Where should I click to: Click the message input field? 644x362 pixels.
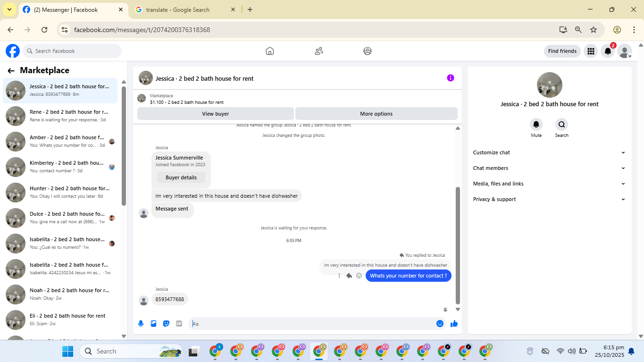point(311,323)
